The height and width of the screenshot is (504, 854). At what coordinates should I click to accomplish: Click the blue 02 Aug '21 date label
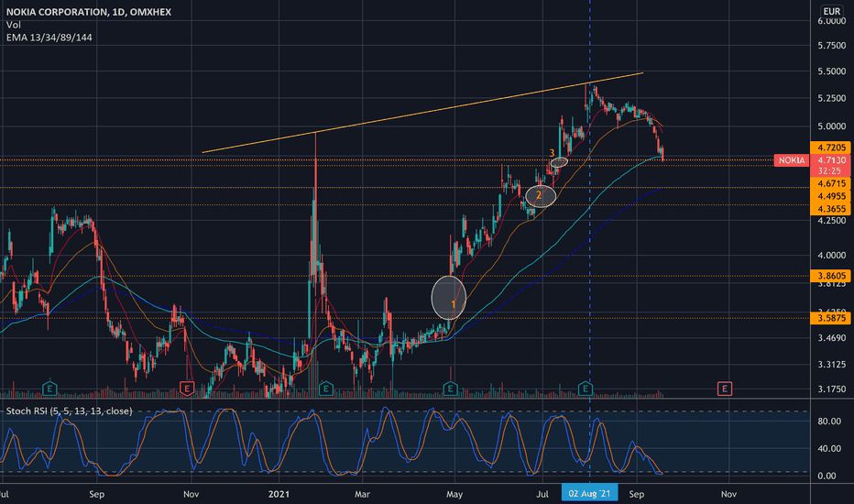click(589, 493)
